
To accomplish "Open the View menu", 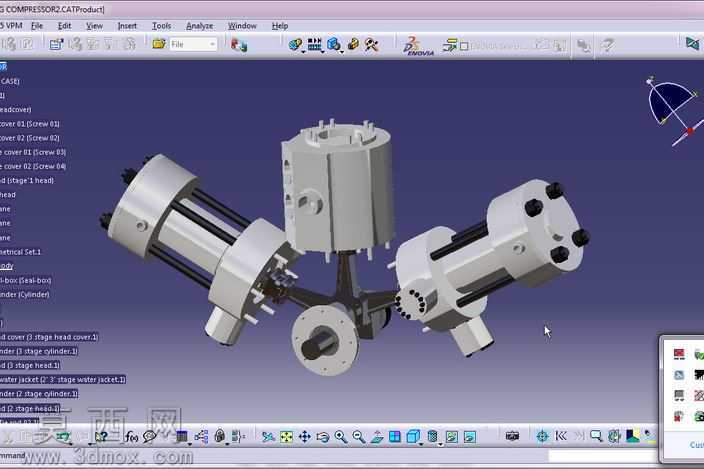I will [x=94, y=26].
